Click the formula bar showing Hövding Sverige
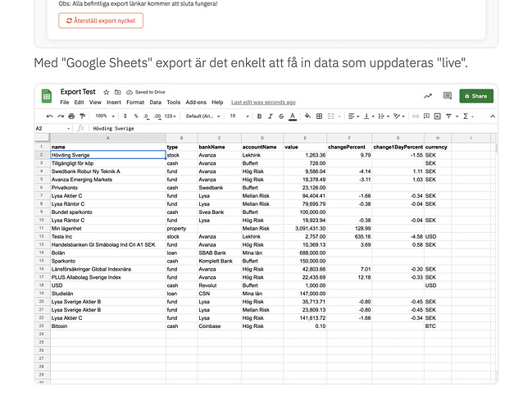 click(x=292, y=128)
